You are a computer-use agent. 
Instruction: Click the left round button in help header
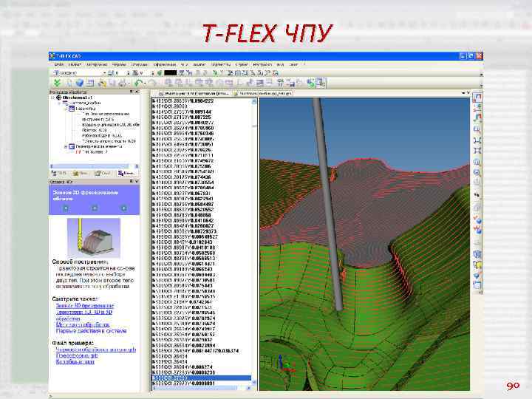[66, 208]
